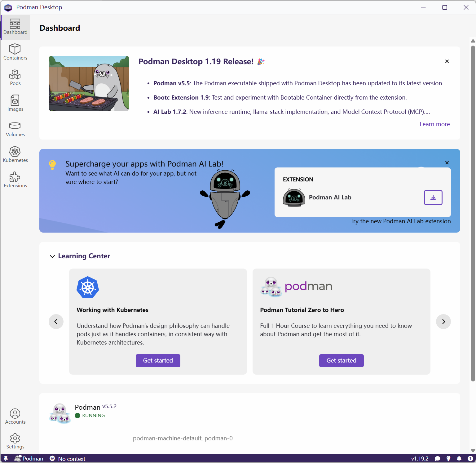
Task: Click the scrollbar down arrow
Action: [473, 451]
